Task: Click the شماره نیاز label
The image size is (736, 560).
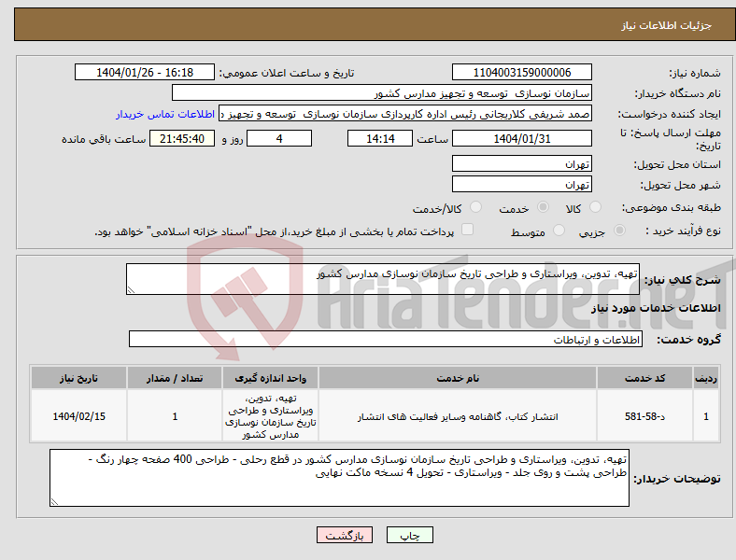Action: [x=695, y=73]
